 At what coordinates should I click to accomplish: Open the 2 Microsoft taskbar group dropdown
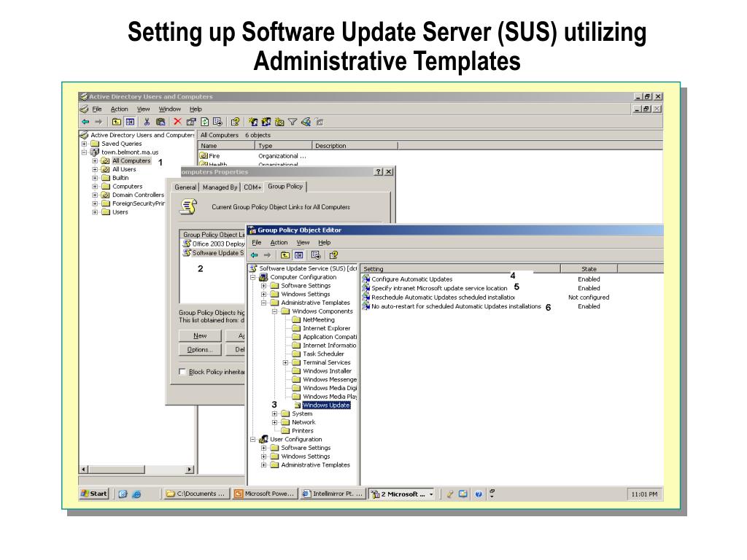click(431, 494)
